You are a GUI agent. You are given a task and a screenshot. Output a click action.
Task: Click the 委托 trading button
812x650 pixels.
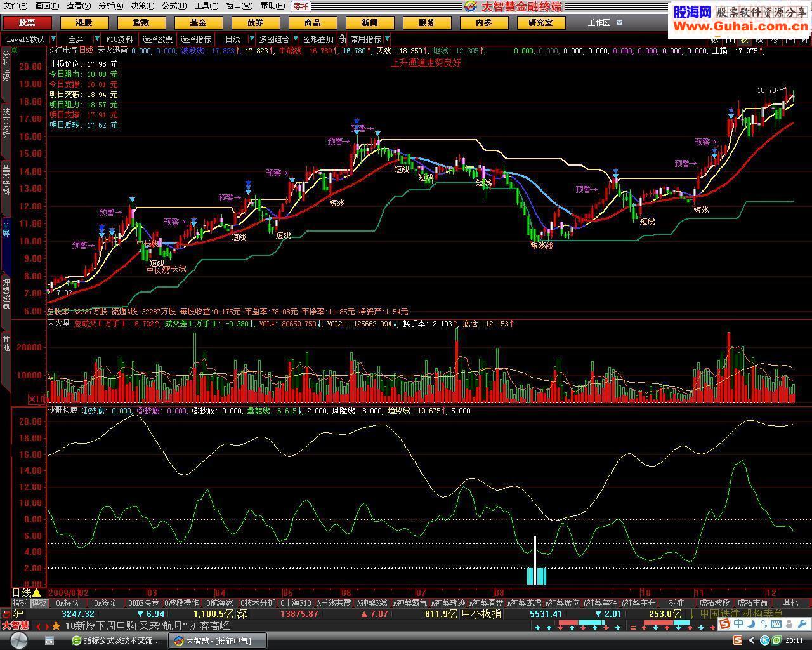[x=301, y=6]
